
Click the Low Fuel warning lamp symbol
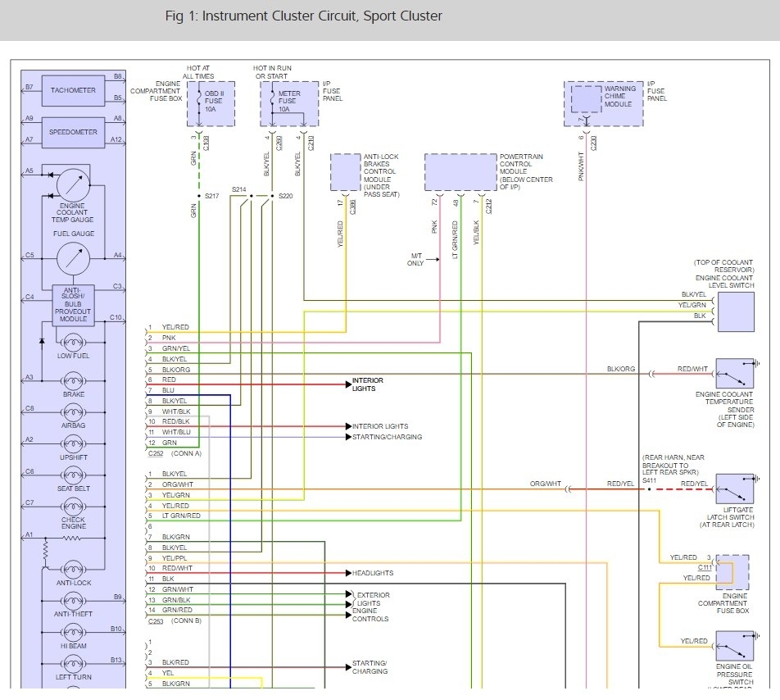pos(73,342)
